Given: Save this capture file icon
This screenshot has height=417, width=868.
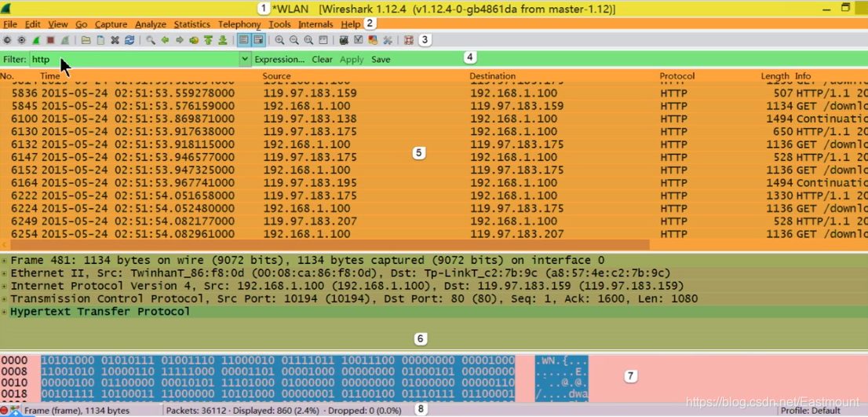Looking at the screenshot, I should click(100, 40).
